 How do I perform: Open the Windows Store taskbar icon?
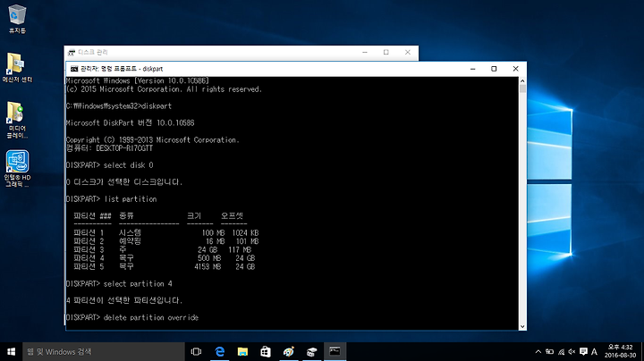[266, 351]
